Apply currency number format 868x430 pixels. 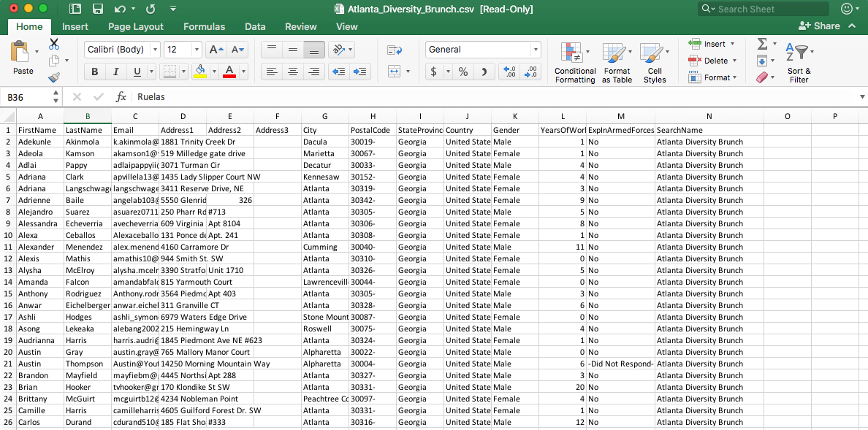click(x=435, y=71)
